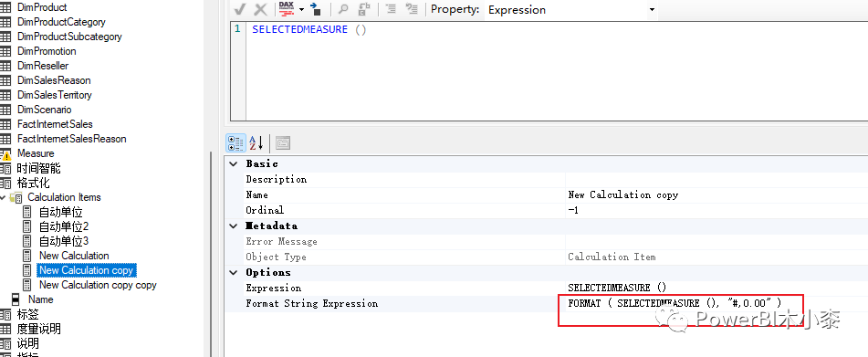Click the replace icon in expression toolbar
868x357 pixels.
363,9
